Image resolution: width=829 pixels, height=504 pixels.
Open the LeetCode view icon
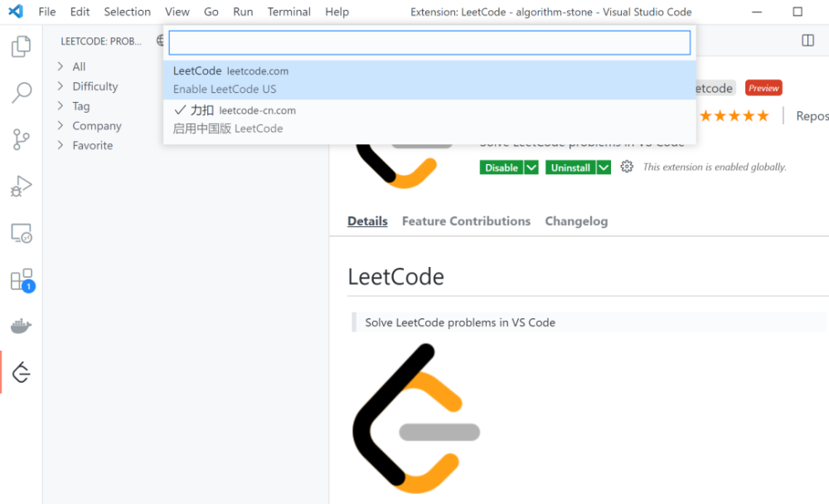coord(22,373)
